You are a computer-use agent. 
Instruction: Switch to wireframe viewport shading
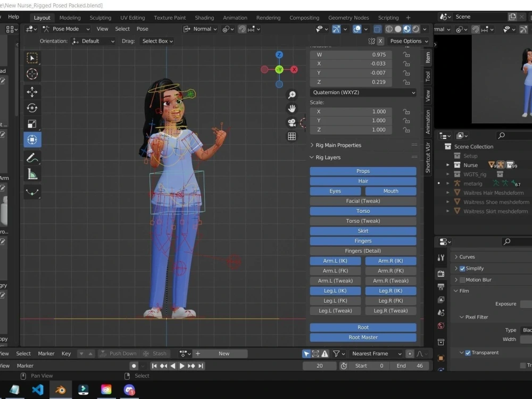coord(389,29)
